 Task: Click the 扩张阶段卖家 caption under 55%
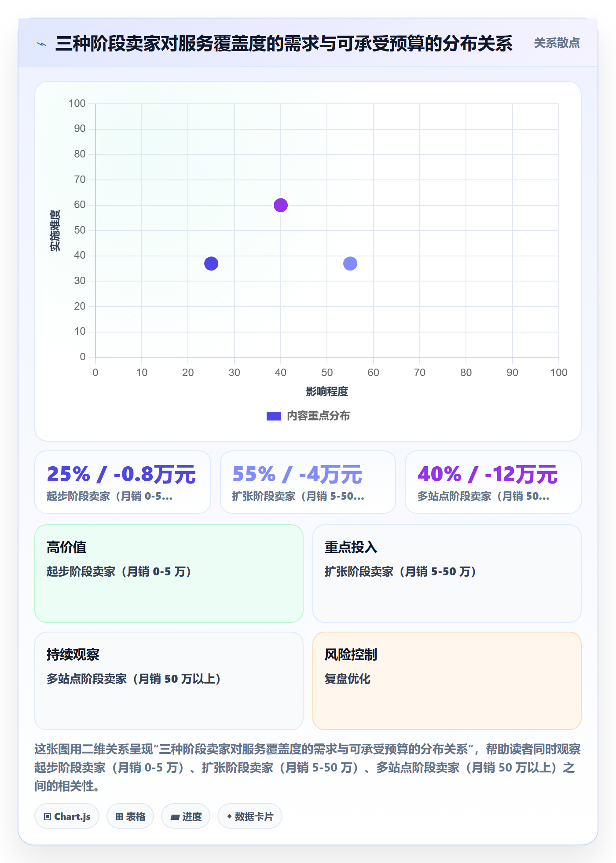pyautogui.click(x=298, y=497)
